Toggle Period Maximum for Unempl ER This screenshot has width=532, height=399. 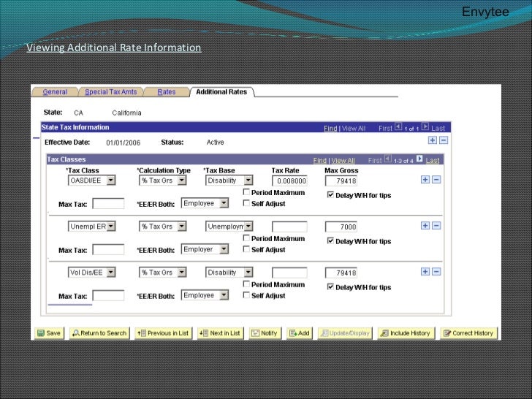pyautogui.click(x=247, y=238)
